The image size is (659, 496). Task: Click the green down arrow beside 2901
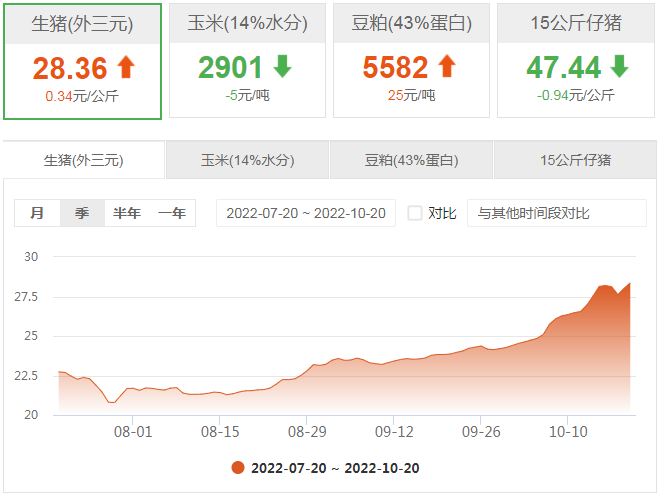(x=282, y=66)
